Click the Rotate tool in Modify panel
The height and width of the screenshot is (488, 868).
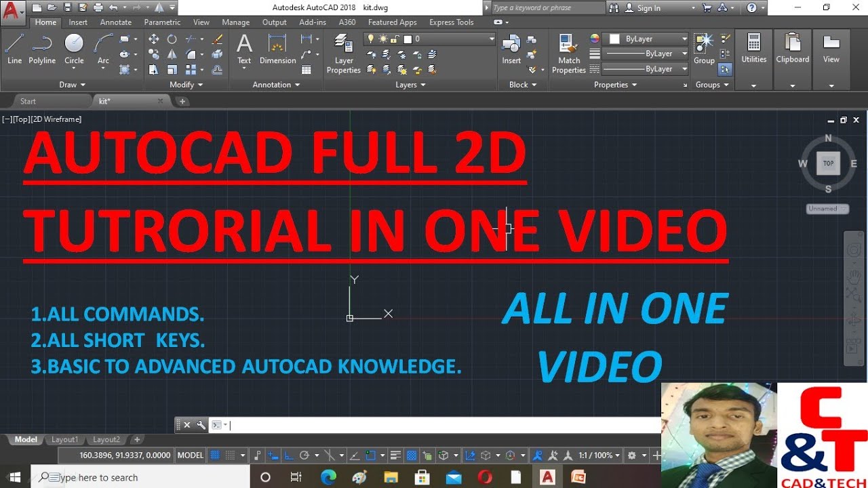point(172,39)
